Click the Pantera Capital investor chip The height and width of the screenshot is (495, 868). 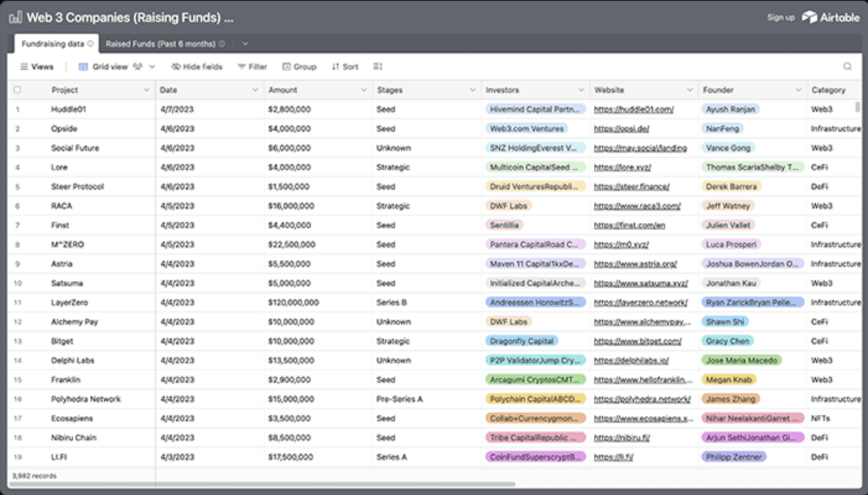point(536,244)
